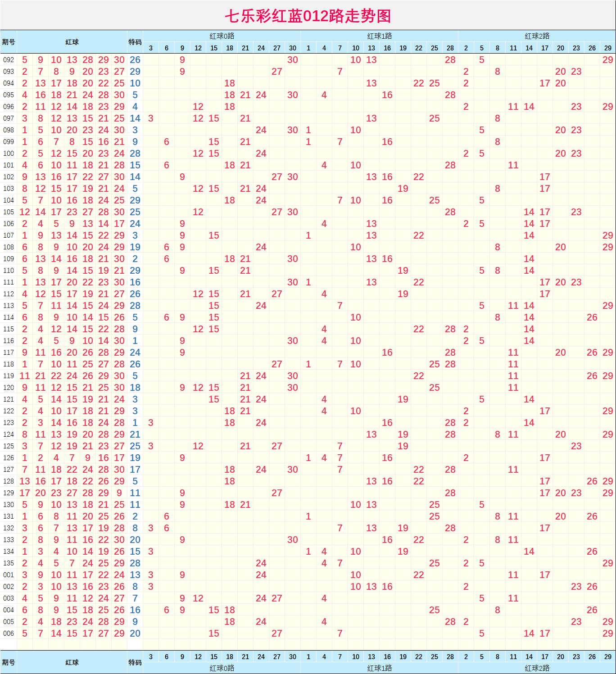Click top header number 14 under 红球2路
This screenshot has width=616, height=674.
529,48
